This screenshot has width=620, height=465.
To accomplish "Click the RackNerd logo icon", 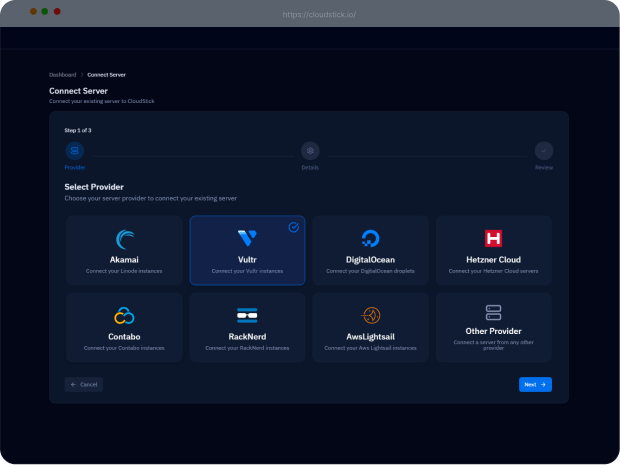I will [x=247, y=315].
